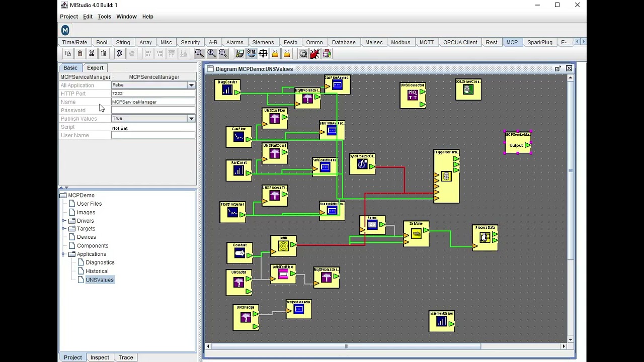Click the MIStudio M logo icon
The height and width of the screenshot is (362, 644).
65,31
